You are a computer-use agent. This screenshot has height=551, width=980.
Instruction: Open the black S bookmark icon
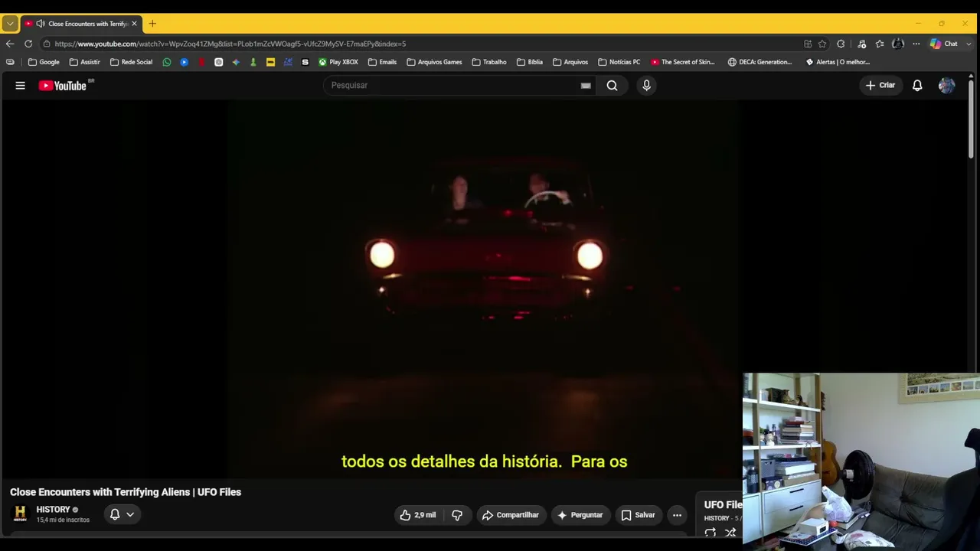pyautogui.click(x=305, y=62)
